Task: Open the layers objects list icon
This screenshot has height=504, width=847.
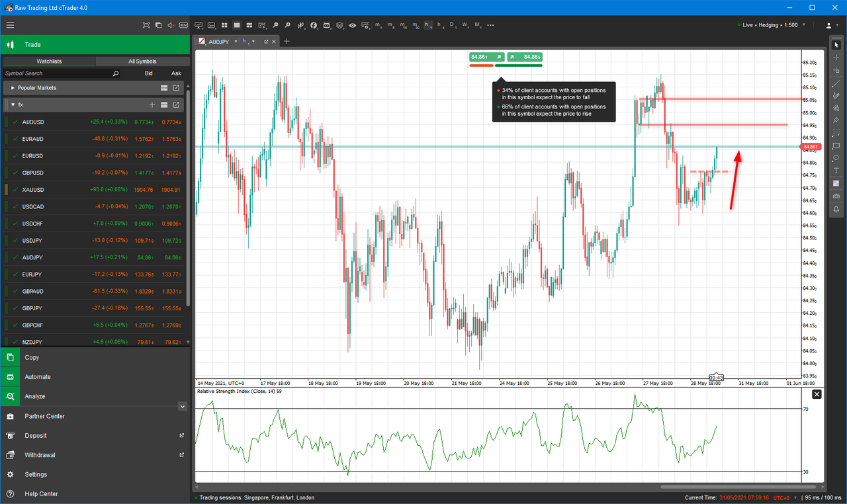Action: click(x=339, y=25)
